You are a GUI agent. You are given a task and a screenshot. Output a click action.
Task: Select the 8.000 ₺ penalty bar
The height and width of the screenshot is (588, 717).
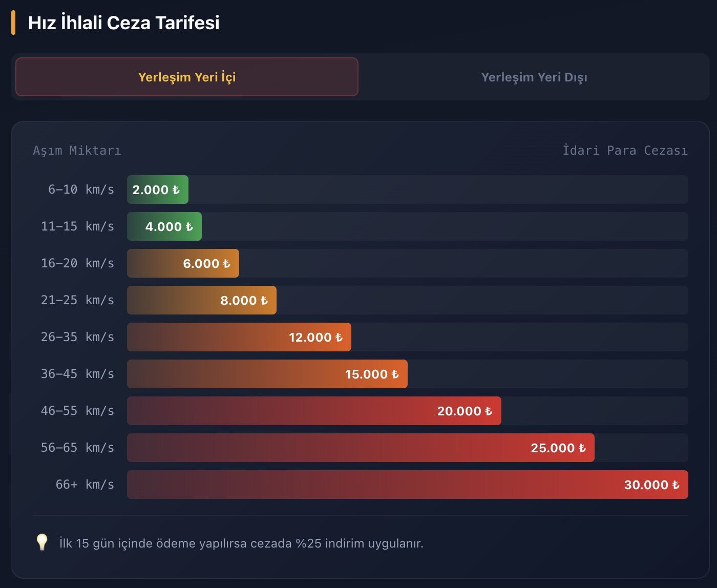[x=202, y=300]
